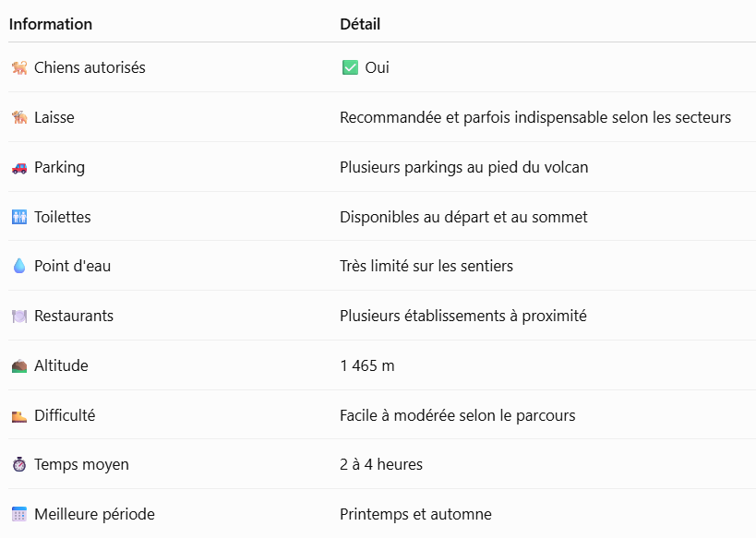
Task: Click the hiking boot Difficulté icon
Action: (19, 415)
